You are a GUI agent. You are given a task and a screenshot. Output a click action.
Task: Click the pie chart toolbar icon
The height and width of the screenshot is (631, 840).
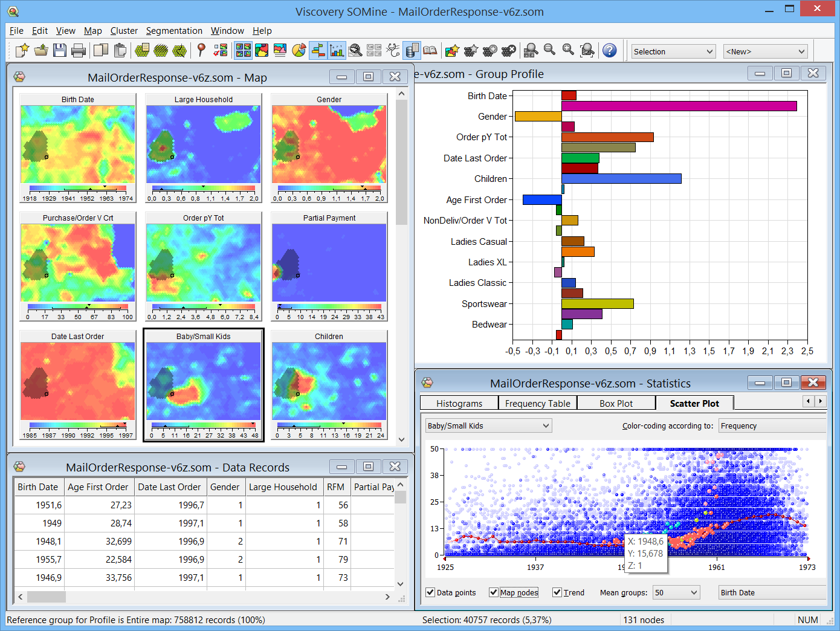tap(299, 51)
